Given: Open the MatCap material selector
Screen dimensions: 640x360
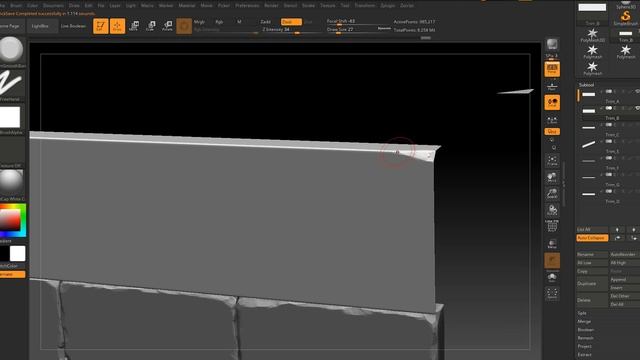Looking at the screenshot, I should click(x=11, y=185).
